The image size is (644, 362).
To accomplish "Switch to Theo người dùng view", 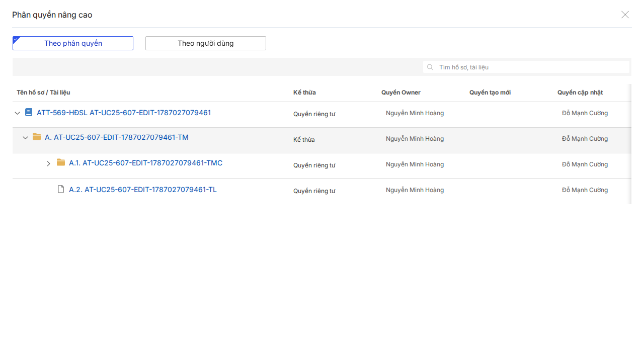I will click(206, 43).
